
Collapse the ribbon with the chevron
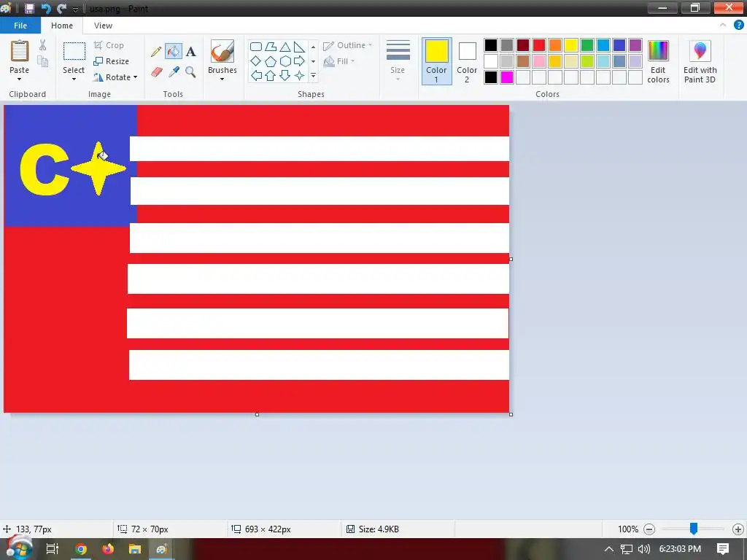(x=723, y=26)
